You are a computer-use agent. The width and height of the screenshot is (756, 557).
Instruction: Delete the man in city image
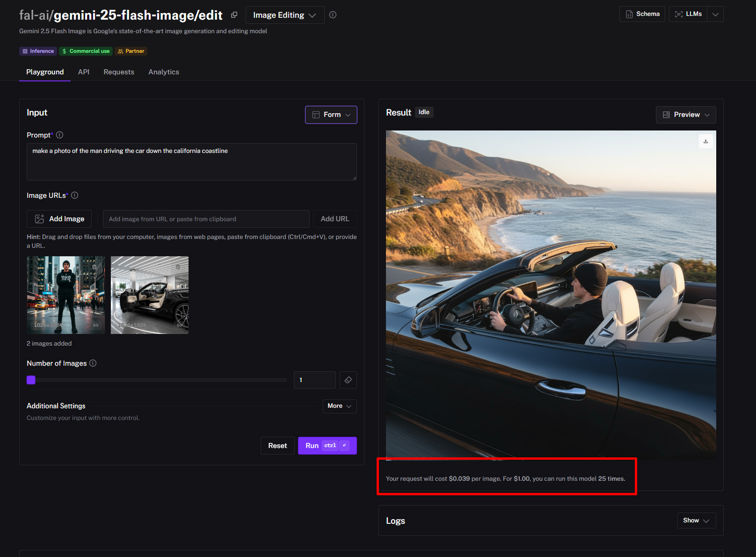click(x=94, y=267)
